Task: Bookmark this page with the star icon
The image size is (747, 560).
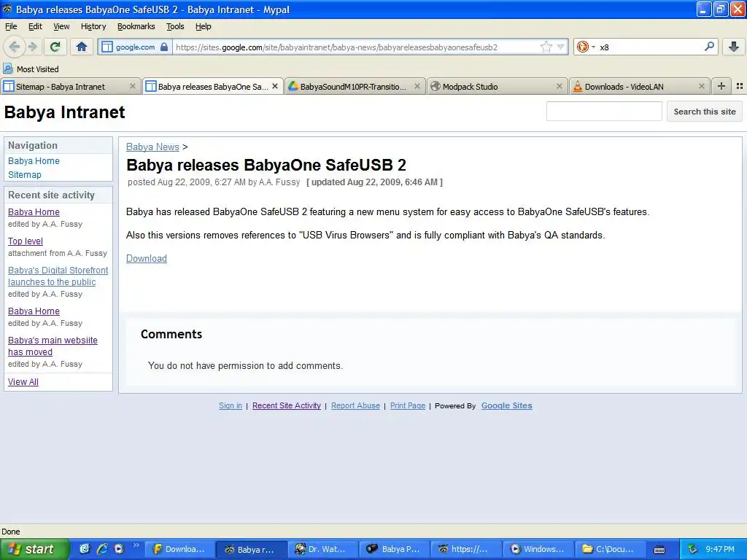Action: 546,47
